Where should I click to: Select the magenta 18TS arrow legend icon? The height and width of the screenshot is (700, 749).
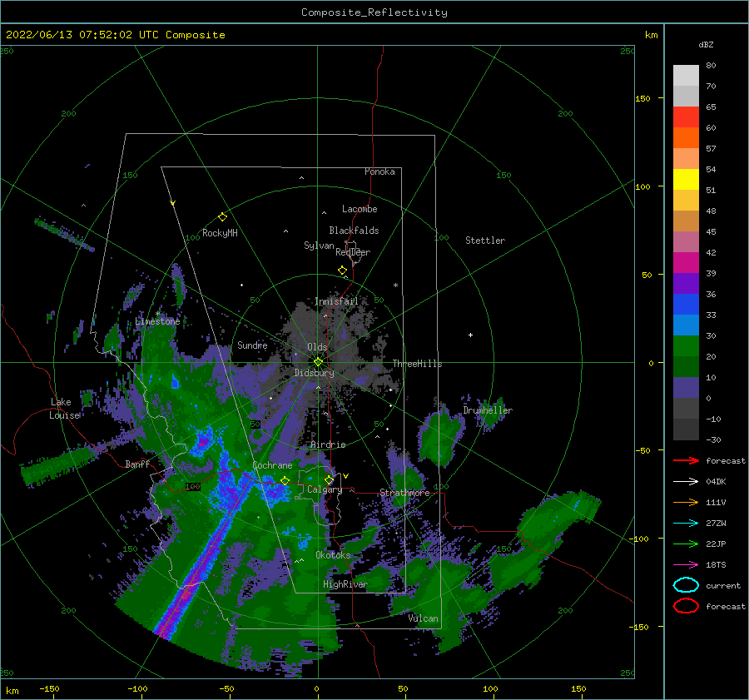tap(686, 565)
